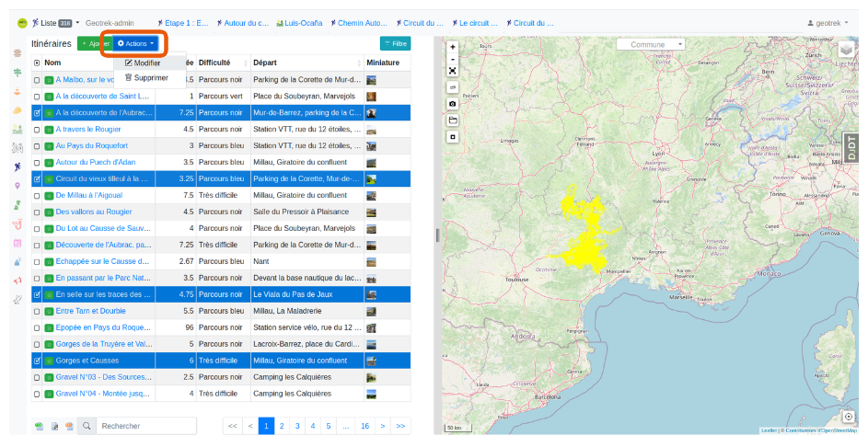This screenshot has height=447, width=868.
Task: Zoom out on the map
Action: click(x=453, y=59)
